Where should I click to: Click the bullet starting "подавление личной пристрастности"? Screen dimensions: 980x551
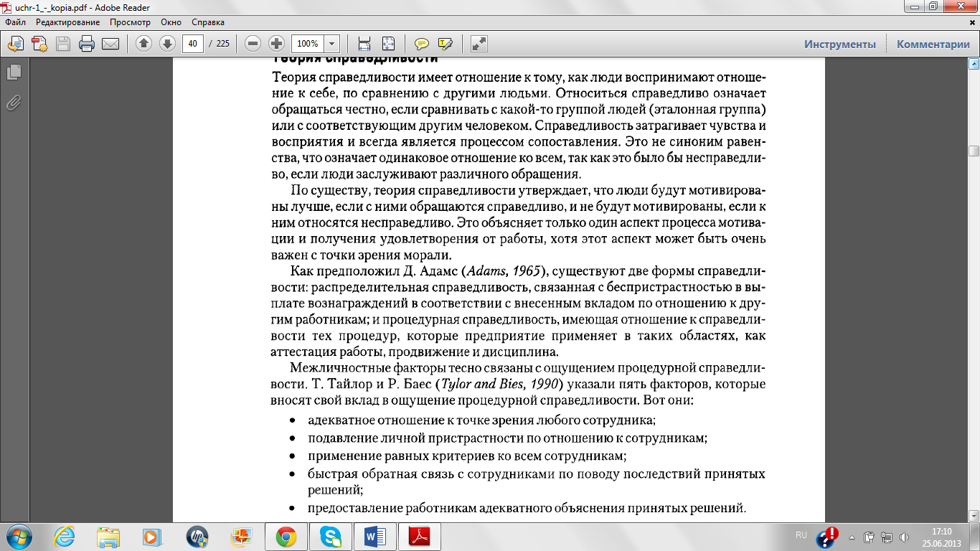click(x=508, y=438)
